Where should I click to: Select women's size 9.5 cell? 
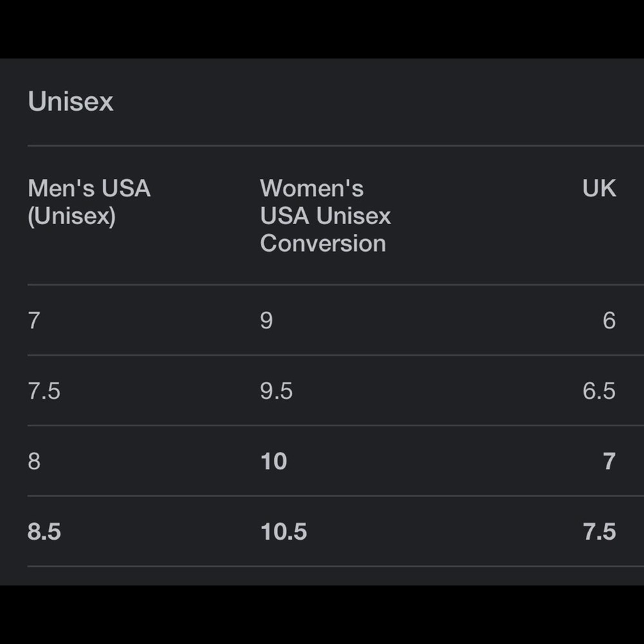click(x=276, y=391)
